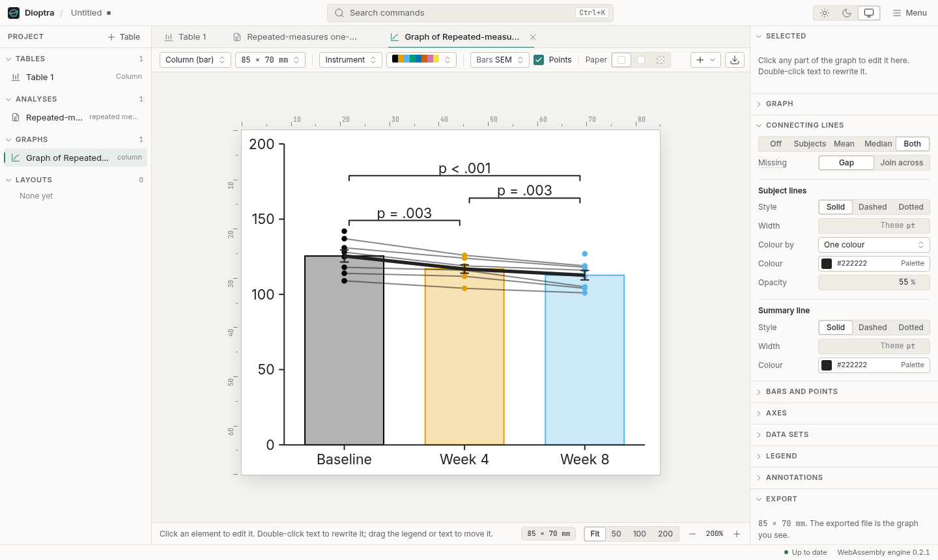Zoom out with the minus icon

pyautogui.click(x=692, y=534)
